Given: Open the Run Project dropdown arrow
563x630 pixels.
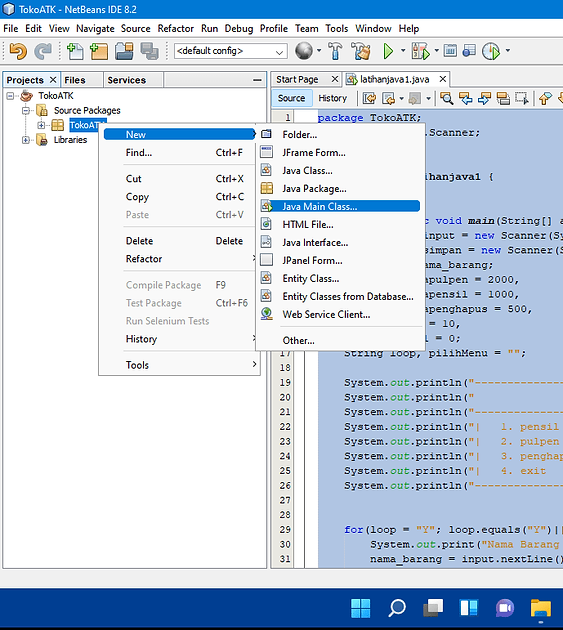Looking at the screenshot, I should point(403,51).
